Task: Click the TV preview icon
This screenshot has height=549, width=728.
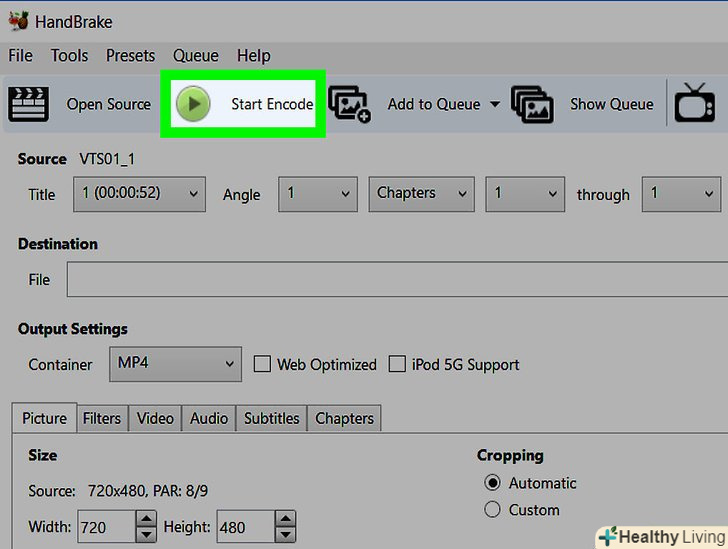Action: click(695, 103)
